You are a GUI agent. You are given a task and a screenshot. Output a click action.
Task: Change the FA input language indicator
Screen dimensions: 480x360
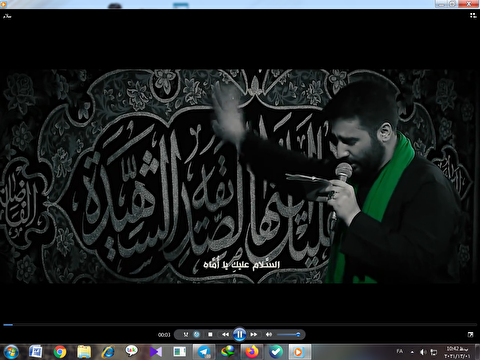coord(400,351)
